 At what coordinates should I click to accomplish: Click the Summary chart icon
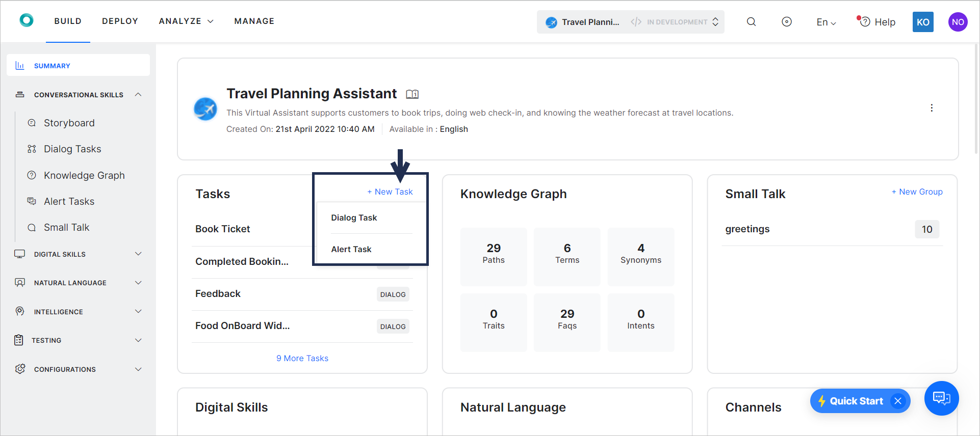[20, 66]
